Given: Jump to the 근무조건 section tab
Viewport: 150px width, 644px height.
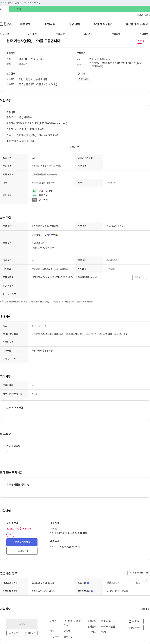Looking at the screenshot, I should click(32, 34).
